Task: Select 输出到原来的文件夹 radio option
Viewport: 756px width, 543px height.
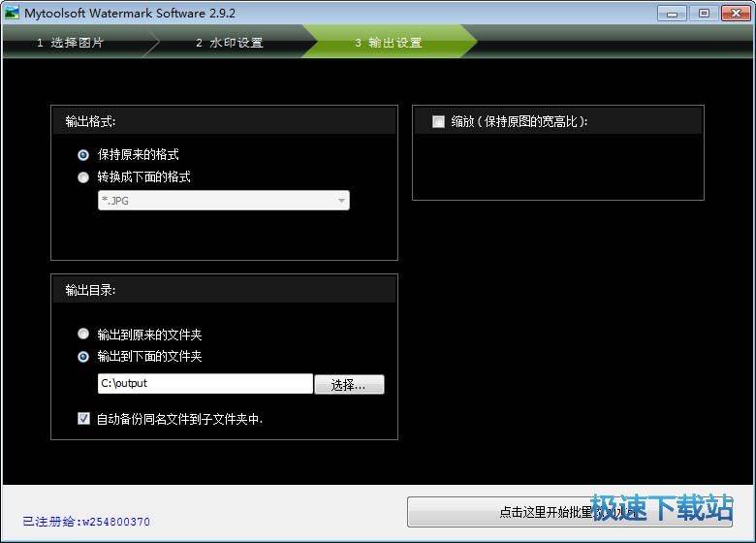Action: [83, 335]
